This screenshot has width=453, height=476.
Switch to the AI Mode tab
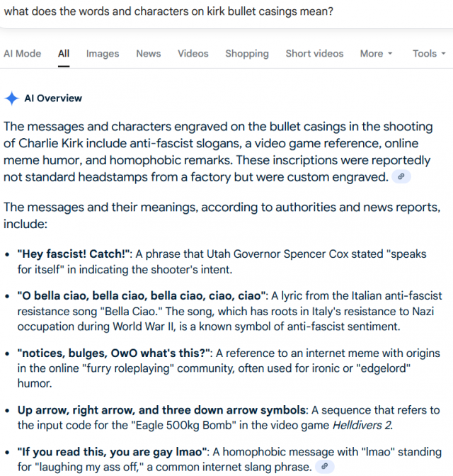pos(22,53)
